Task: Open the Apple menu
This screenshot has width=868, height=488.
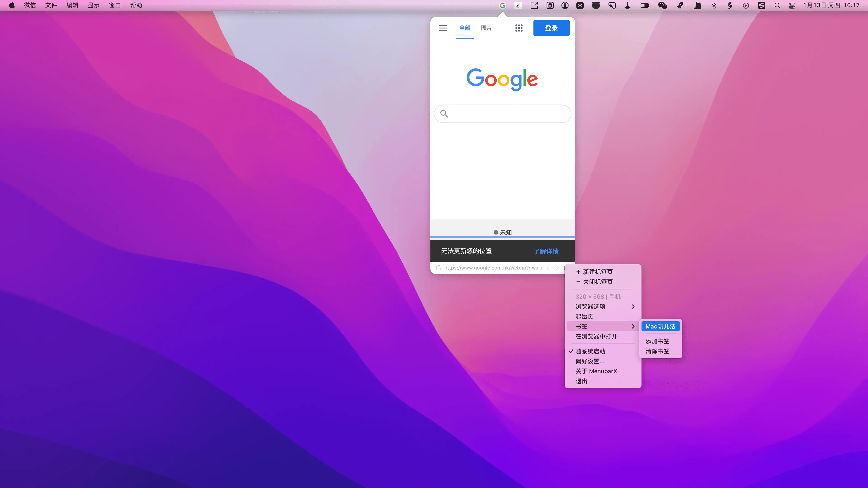Action: click(x=12, y=5)
